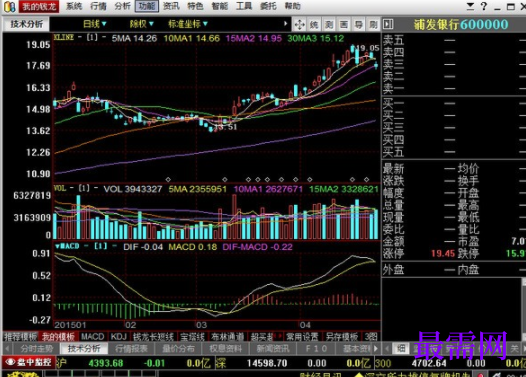This screenshot has width=526, height=377.
Task: Open the 智能 menu
Action: [220, 6]
